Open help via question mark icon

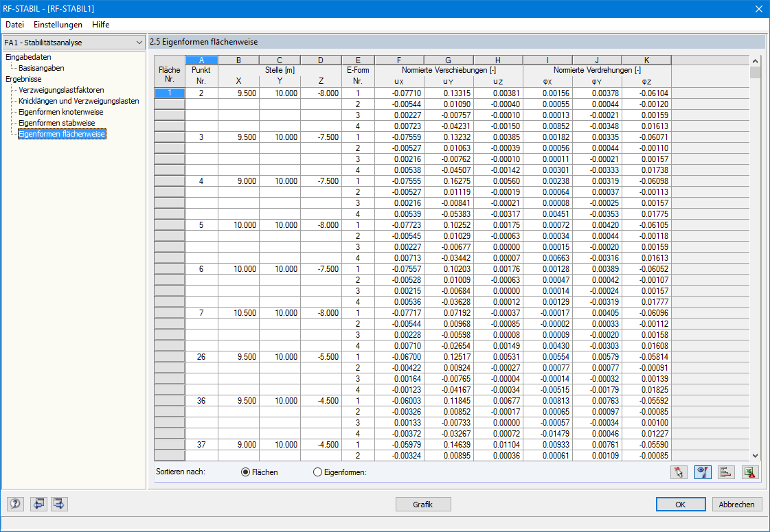pos(15,504)
